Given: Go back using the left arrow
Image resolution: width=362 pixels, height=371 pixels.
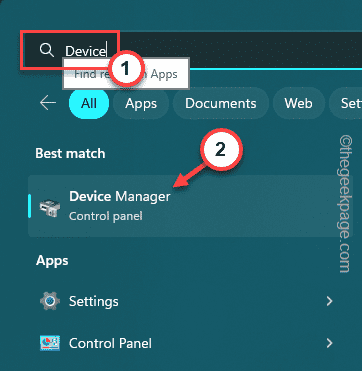Looking at the screenshot, I should point(48,103).
